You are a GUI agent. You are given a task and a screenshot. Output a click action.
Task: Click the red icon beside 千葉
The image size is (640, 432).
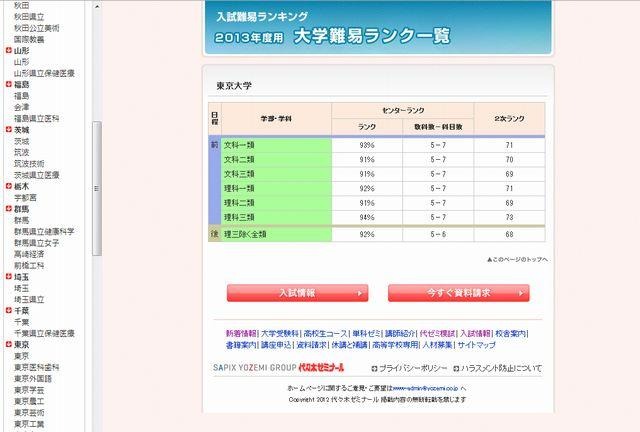pos(8,310)
